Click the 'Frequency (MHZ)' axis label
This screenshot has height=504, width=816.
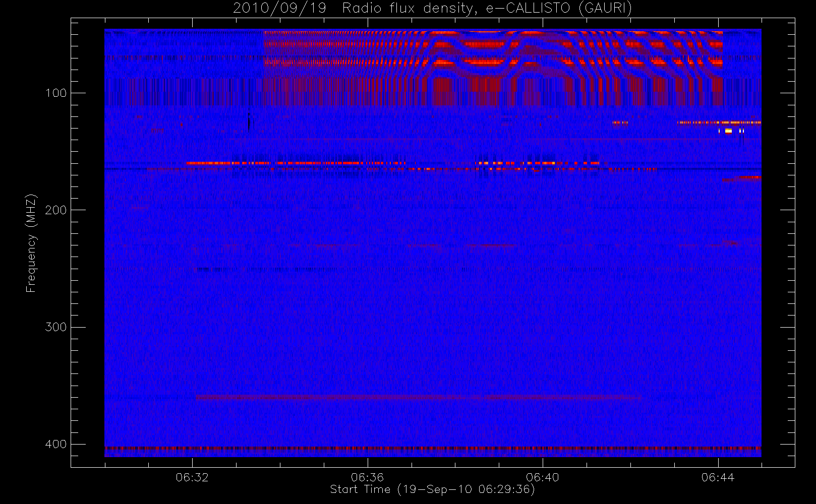(31, 243)
